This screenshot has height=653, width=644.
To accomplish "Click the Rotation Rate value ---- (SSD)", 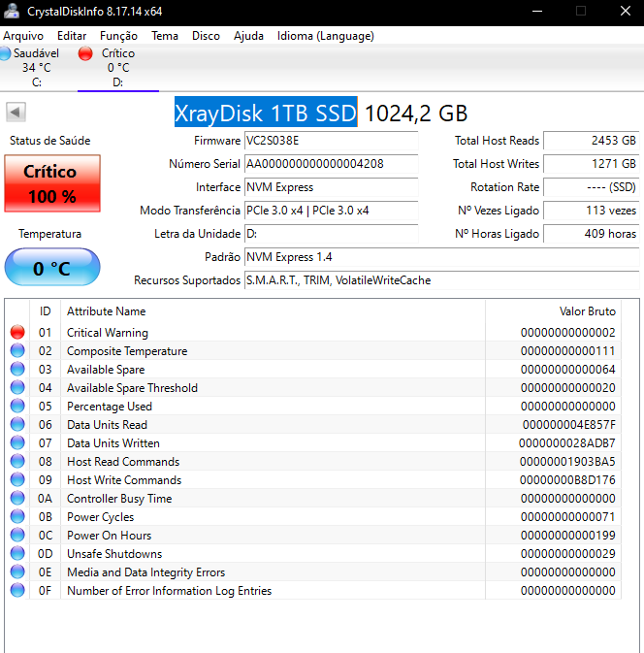I will point(592,187).
